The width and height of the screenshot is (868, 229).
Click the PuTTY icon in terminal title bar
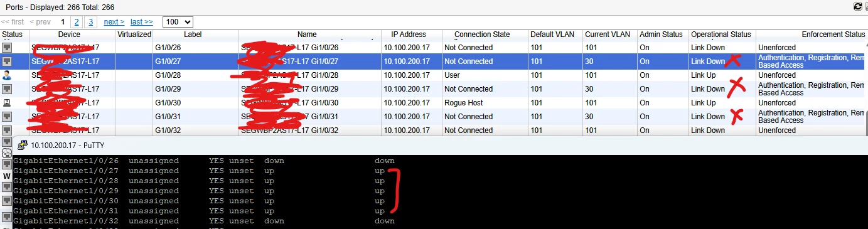click(22, 145)
